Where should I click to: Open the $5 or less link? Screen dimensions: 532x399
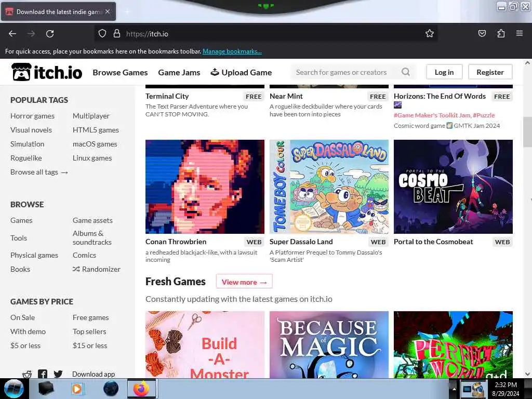pos(25,345)
